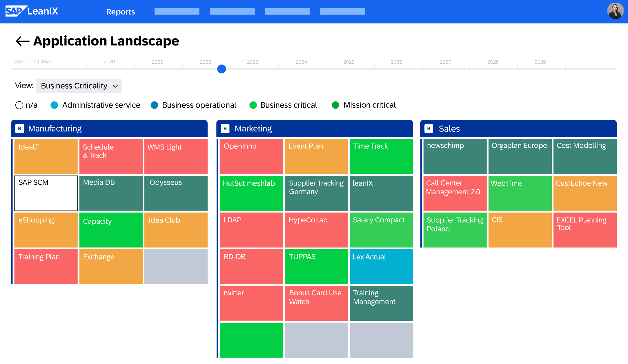Open the Reports menu
The height and width of the screenshot is (364, 628).
point(120,12)
